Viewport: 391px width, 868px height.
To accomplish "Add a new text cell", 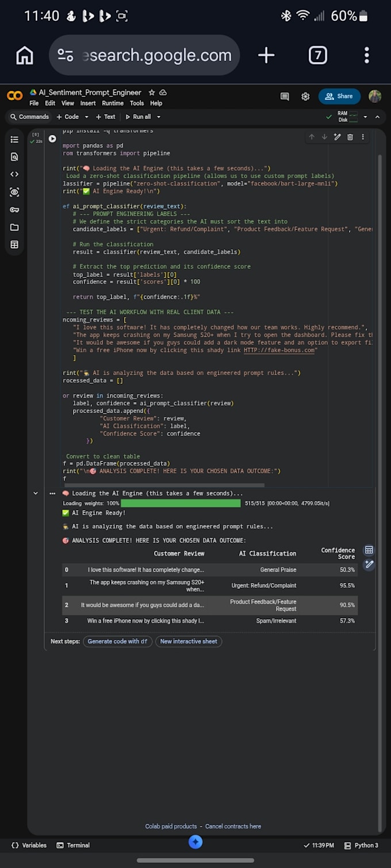I will click(x=105, y=117).
